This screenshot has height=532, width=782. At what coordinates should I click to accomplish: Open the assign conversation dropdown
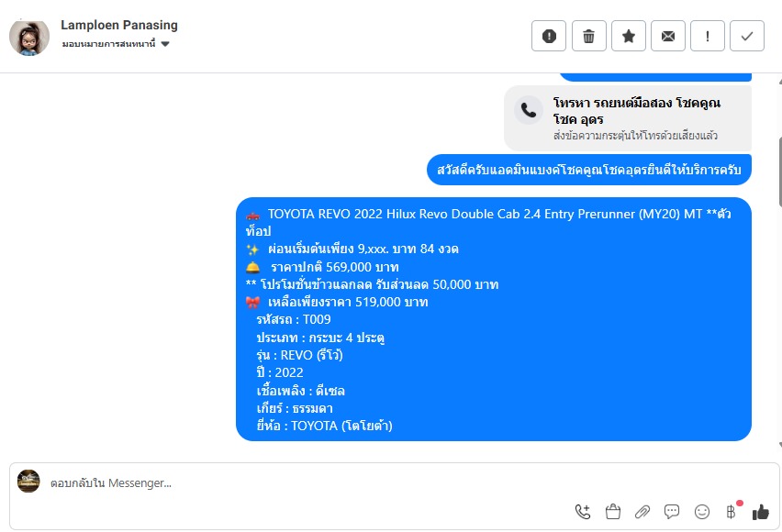point(116,44)
